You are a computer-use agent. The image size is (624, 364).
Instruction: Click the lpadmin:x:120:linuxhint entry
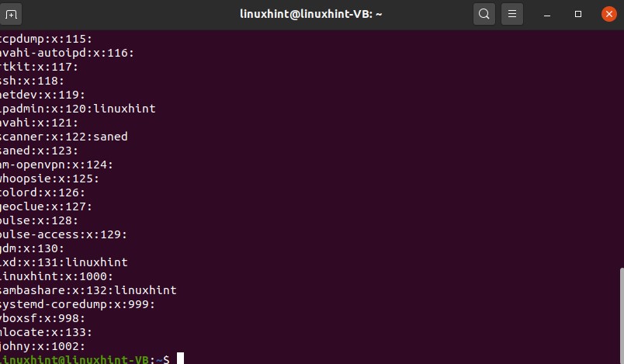click(78, 109)
